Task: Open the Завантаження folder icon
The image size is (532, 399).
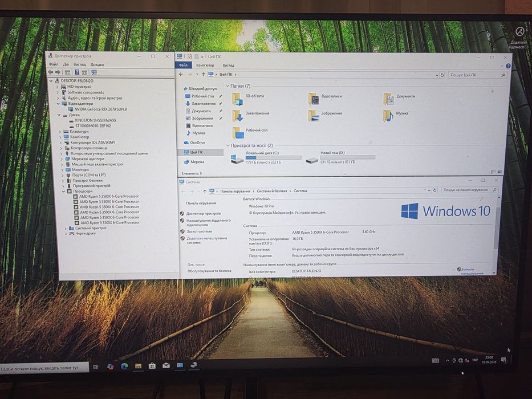Action: coord(238,116)
